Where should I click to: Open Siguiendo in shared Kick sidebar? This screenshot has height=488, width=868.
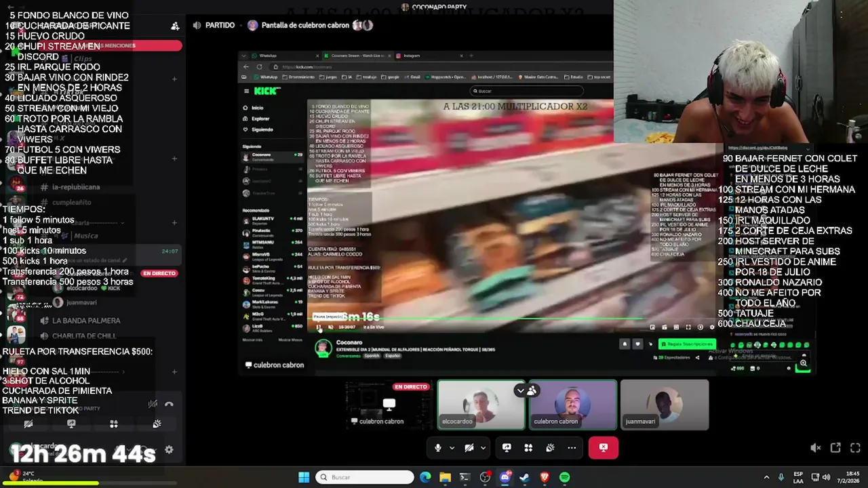coord(262,129)
